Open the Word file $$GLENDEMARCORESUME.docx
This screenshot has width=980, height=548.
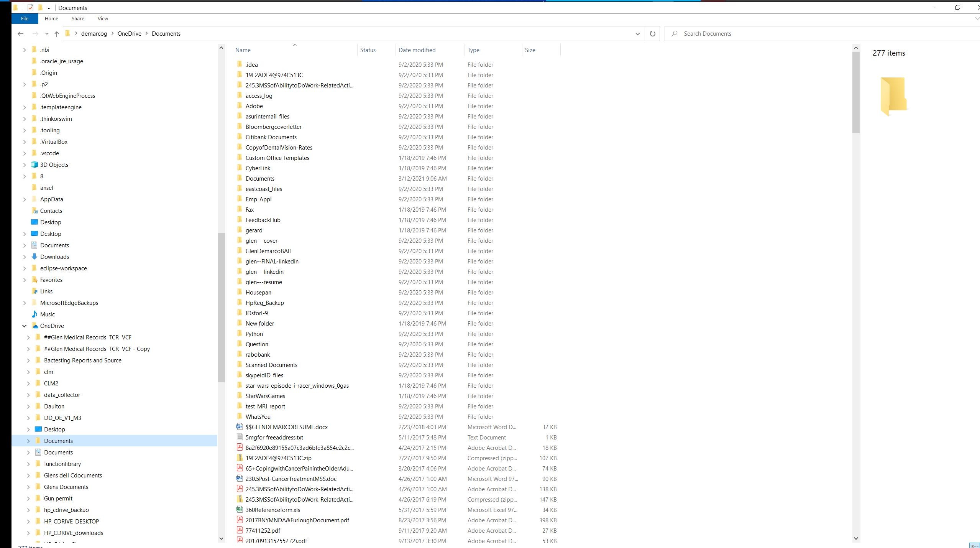pyautogui.click(x=286, y=427)
